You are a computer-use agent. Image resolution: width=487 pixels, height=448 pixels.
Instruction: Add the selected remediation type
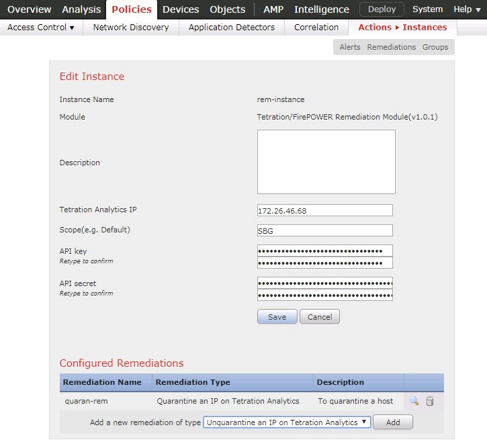pos(393,422)
